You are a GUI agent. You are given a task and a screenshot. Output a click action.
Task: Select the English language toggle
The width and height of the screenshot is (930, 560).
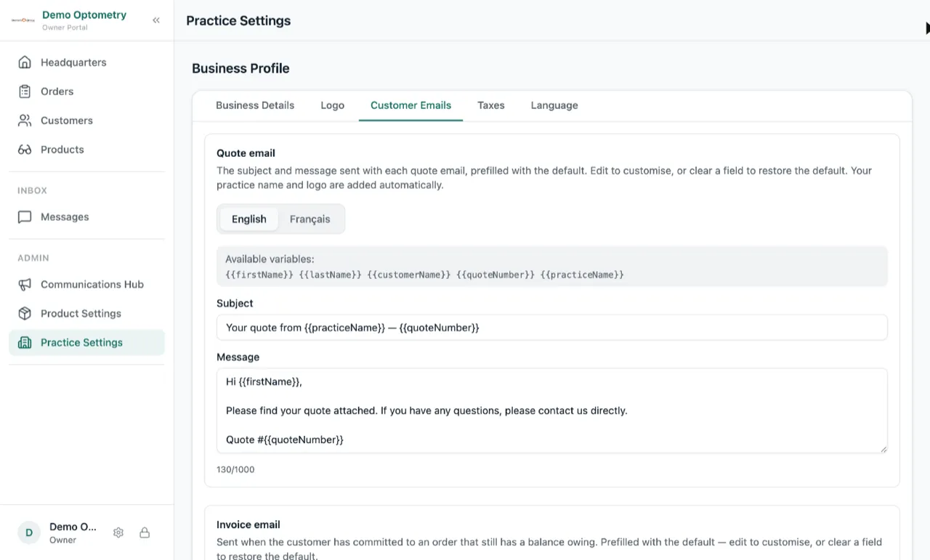249,219
